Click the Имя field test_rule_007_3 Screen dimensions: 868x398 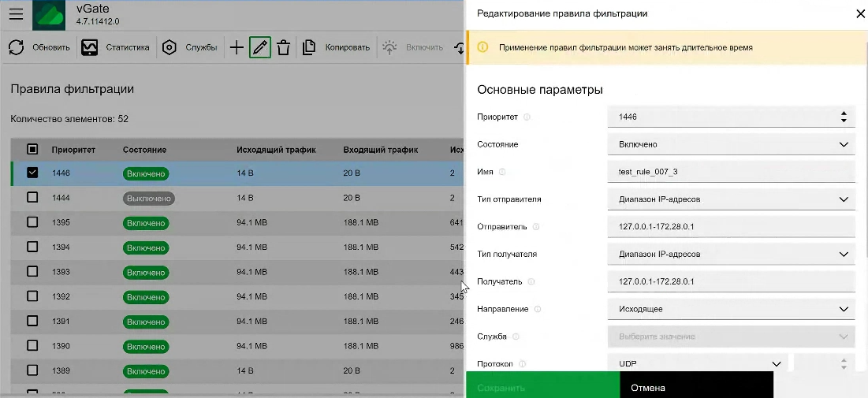731,172
